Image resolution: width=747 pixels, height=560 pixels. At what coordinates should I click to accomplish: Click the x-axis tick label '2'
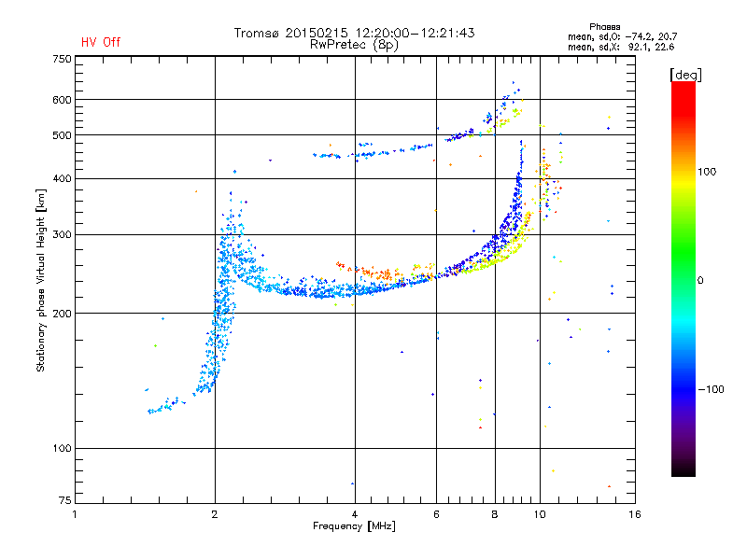tap(215, 514)
